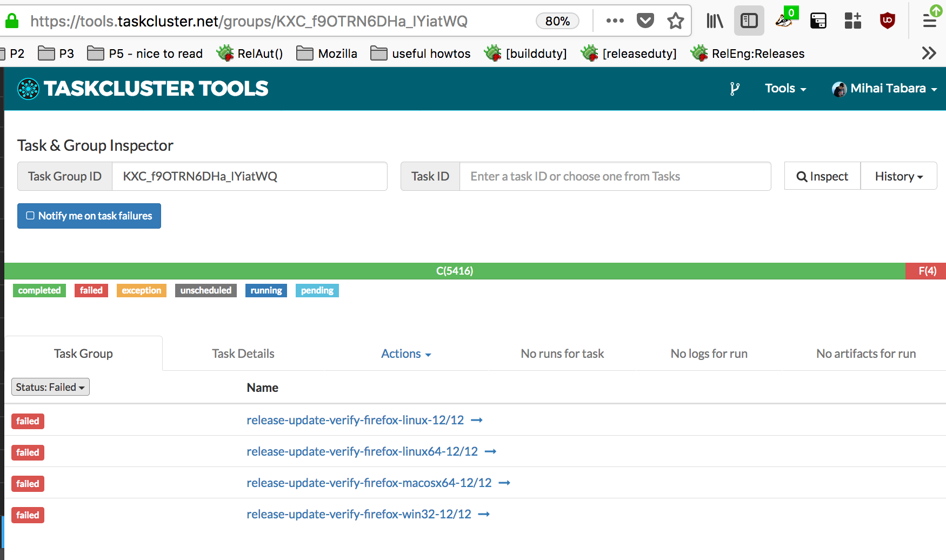Viewport: 946px width, 560px height.
Task: Toggle Notify me on task failures
Action: coord(89,216)
